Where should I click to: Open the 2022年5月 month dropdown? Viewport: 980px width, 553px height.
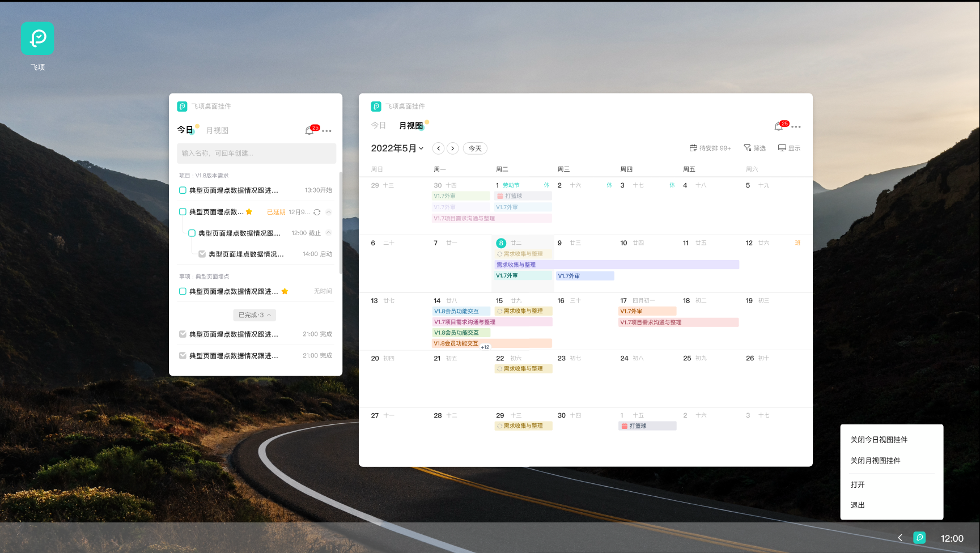click(396, 148)
